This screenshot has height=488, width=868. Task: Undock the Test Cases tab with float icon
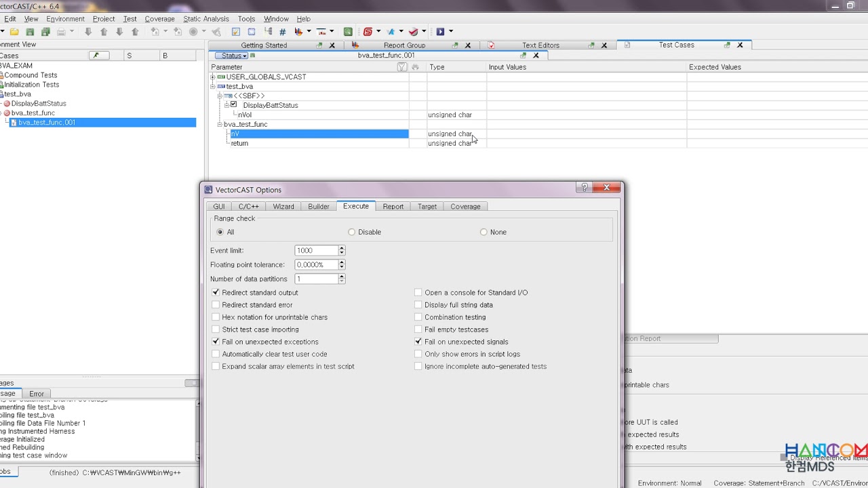click(727, 45)
